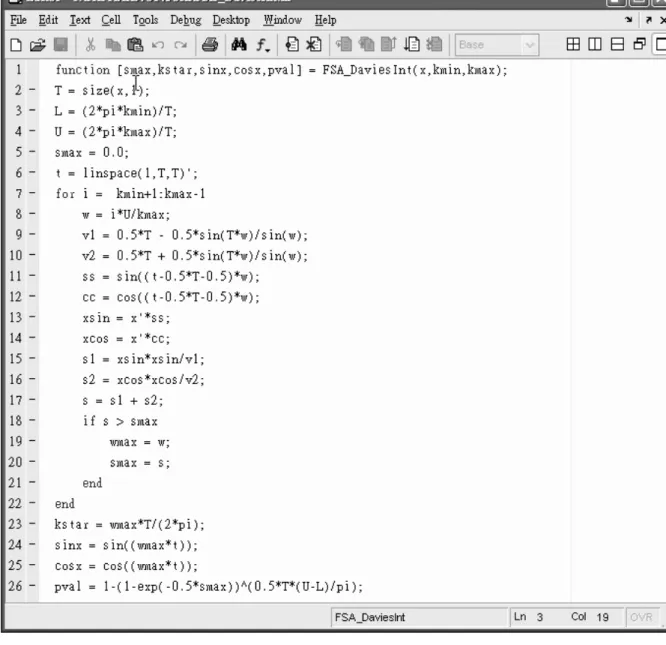Toggle breakpoint dash on line 23
The image size is (666, 645).
[x=32, y=524]
